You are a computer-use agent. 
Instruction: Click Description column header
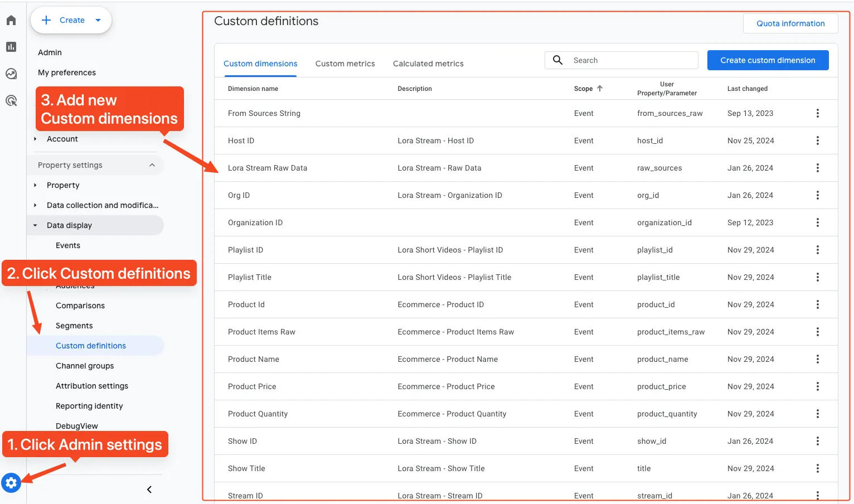pyautogui.click(x=415, y=89)
